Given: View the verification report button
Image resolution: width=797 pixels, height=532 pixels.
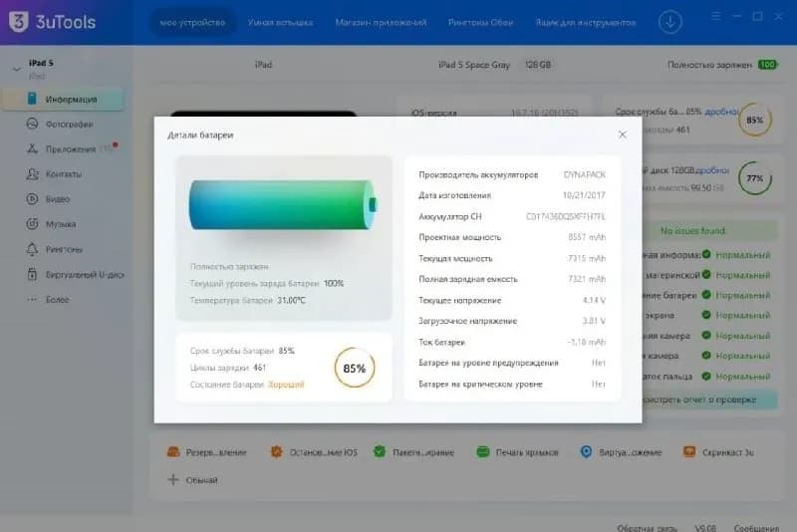Looking at the screenshot, I should [709, 399].
